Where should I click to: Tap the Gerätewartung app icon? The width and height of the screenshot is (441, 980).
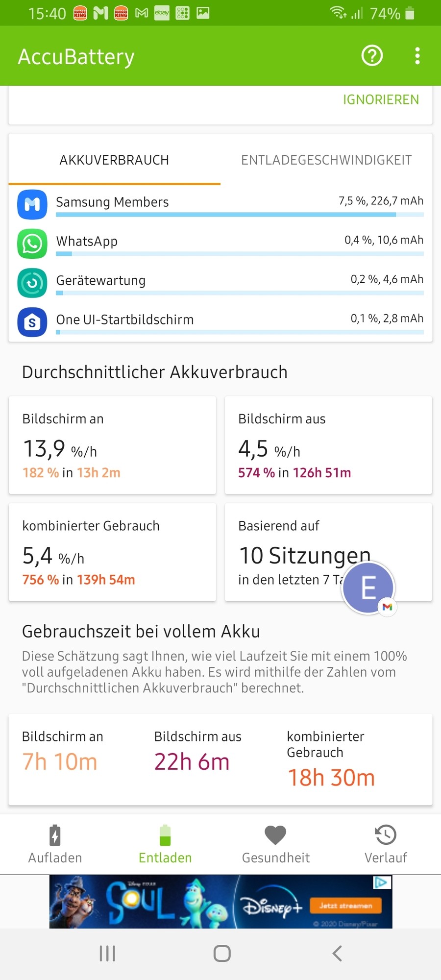click(x=32, y=283)
